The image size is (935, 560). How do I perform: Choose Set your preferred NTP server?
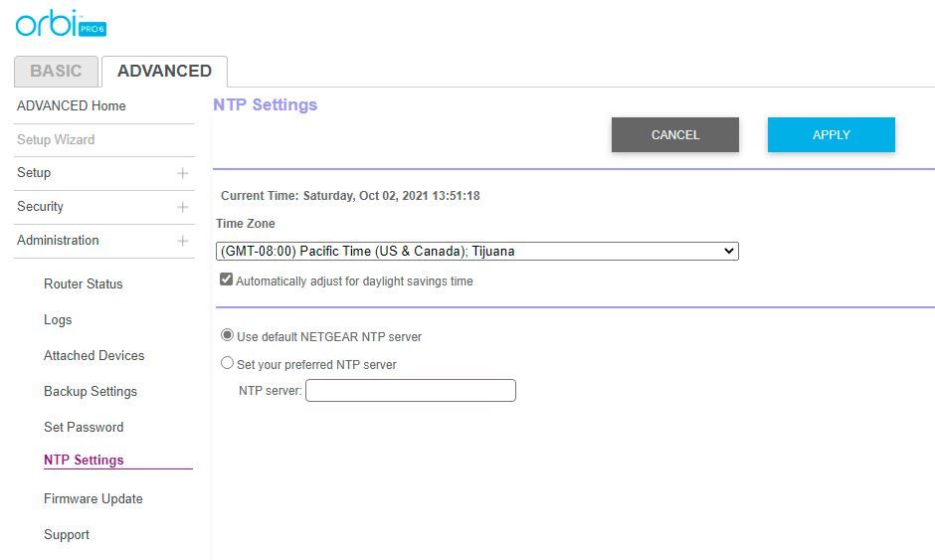click(x=228, y=364)
